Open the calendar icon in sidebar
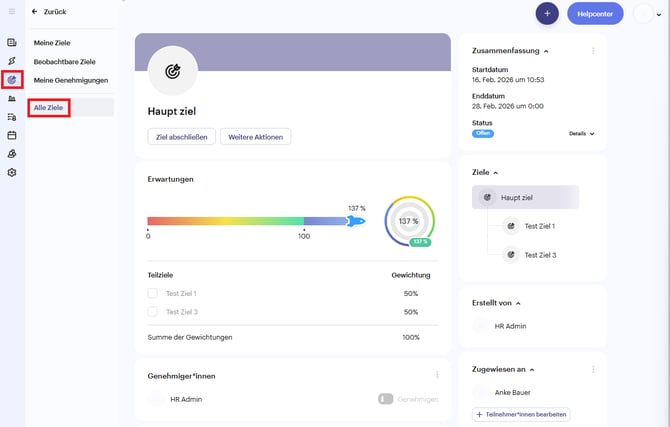The height and width of the screenshot is (427, 670). pyautogui.click(x=12, y=135)
